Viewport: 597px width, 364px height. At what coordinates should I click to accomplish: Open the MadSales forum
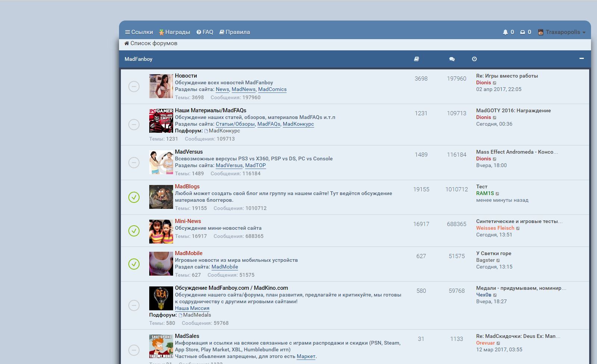(187, 336)
